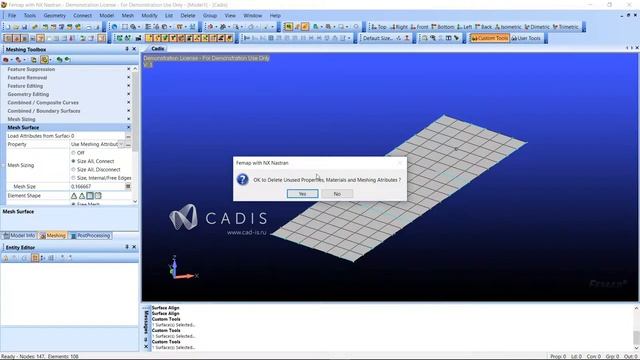The image size is (640, 360).
Task: Click the green redo arrow in Meshing Toolbox
Action: pos(67,60)
